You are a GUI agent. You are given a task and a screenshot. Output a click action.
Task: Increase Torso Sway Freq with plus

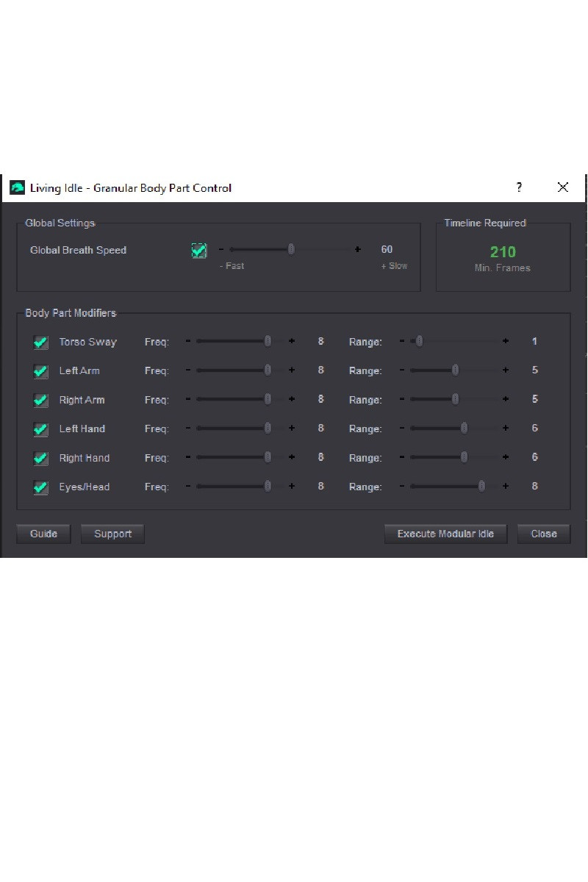click(292, 341)
